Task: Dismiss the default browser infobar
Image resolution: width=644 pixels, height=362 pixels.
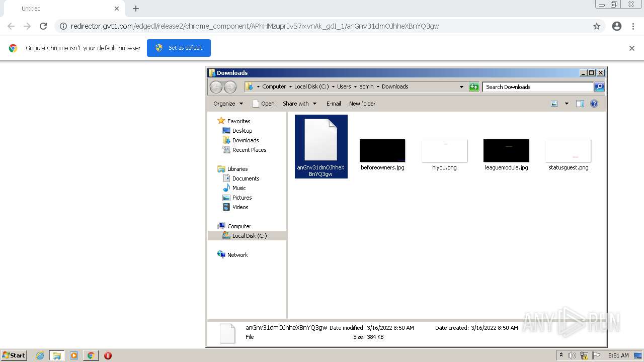Action: point(632,48)
